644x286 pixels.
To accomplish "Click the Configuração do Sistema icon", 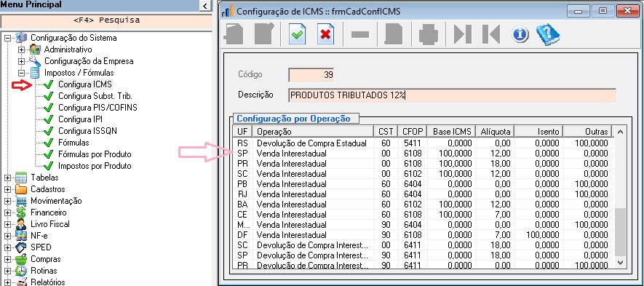I will pyautogui.click(x=21, y=38).
